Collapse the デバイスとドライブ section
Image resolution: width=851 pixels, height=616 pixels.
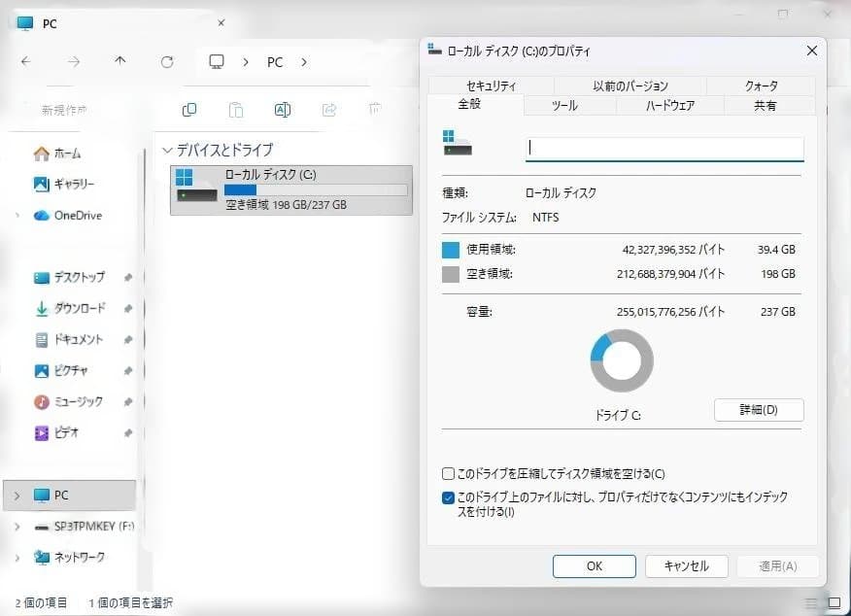(x=168, y=150)
